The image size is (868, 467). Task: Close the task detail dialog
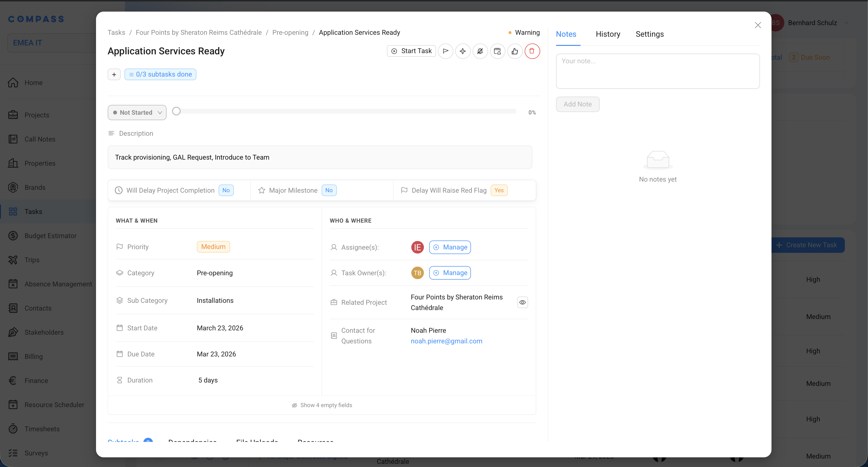(758, 25)
